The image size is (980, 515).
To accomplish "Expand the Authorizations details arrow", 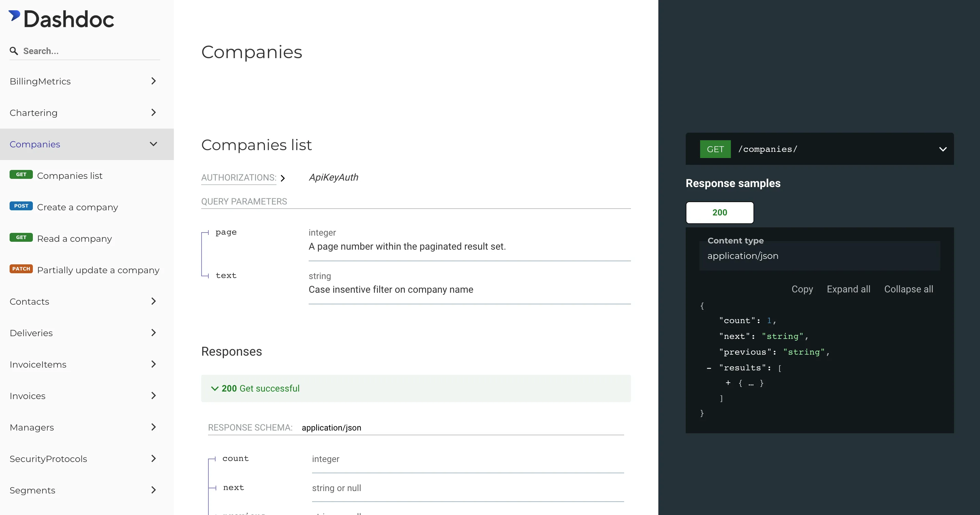I will point(283,178).
